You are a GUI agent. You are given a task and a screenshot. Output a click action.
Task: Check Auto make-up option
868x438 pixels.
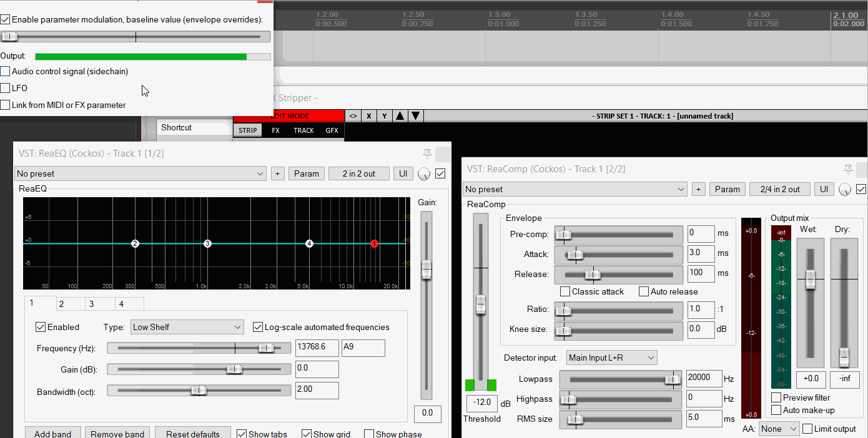coord(776,410)
